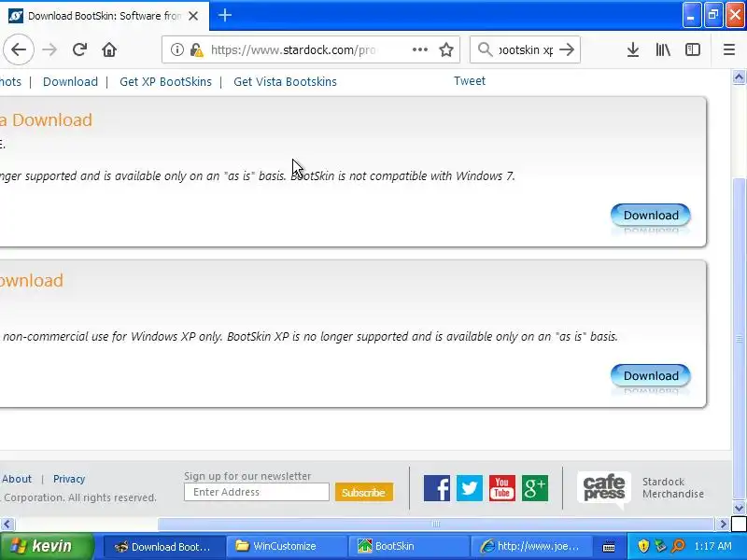Image resolution: width=747 pixels, height=560 pixels.
Task: Open the About footer link
Action: coord(17,479)
